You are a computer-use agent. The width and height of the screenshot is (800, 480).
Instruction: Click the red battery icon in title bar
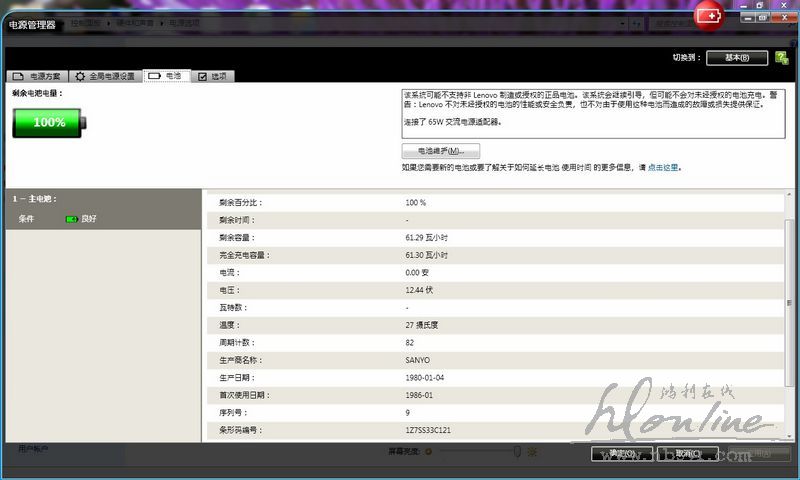tap(709, 14)
